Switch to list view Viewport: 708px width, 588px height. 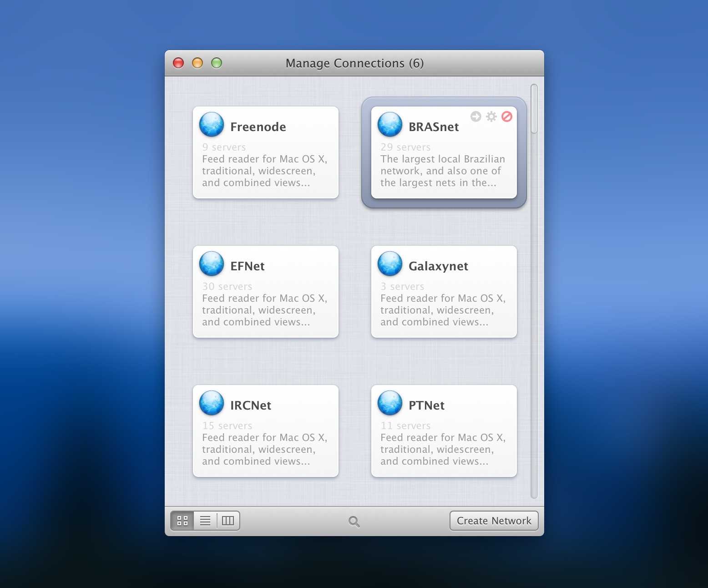coord(205,521)
